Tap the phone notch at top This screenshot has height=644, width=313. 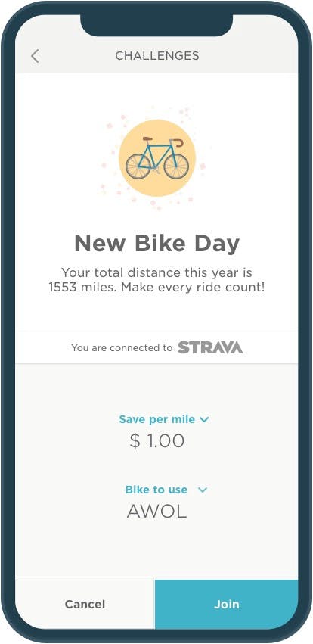pos(156,25)
